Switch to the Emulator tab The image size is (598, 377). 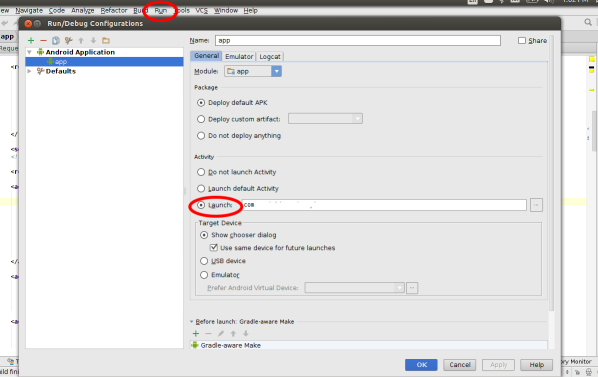pos(239,56)
